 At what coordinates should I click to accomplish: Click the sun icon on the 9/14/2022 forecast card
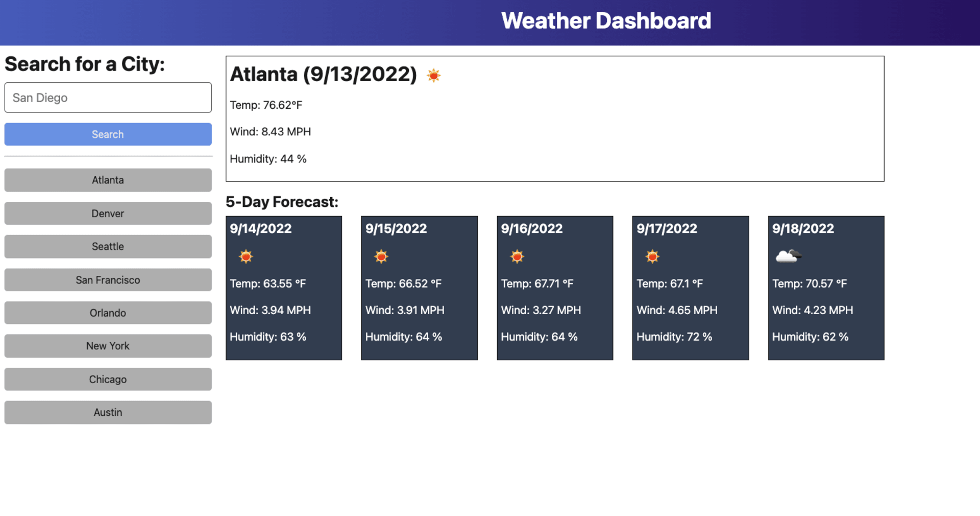[x=246, y=256]
